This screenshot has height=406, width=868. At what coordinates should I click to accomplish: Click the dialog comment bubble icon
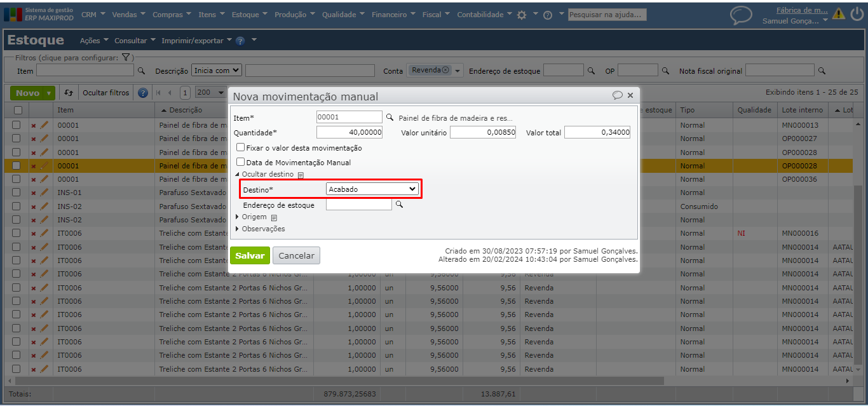618,95
